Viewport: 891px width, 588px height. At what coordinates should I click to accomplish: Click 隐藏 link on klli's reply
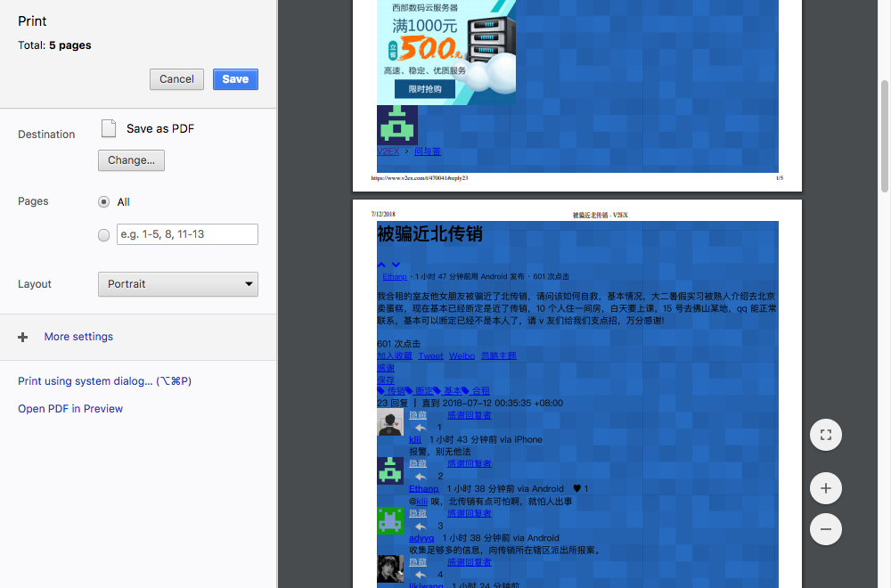pos(418,415)
